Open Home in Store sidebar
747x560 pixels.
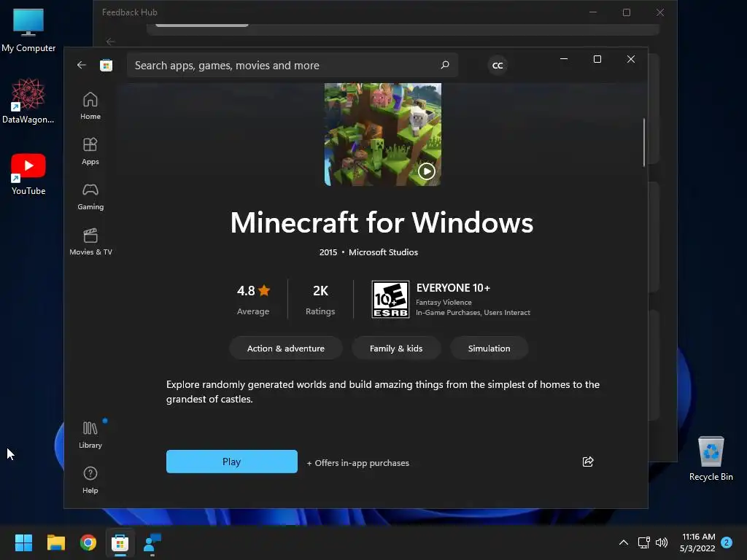pyautogui.click(x=90, y=106)
